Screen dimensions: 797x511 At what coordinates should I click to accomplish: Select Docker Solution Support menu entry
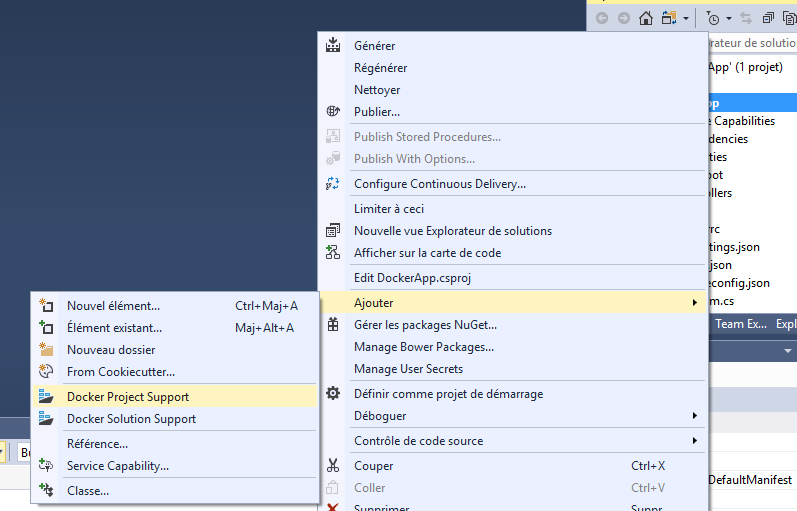pyautogui.click(x=131, y=419)
